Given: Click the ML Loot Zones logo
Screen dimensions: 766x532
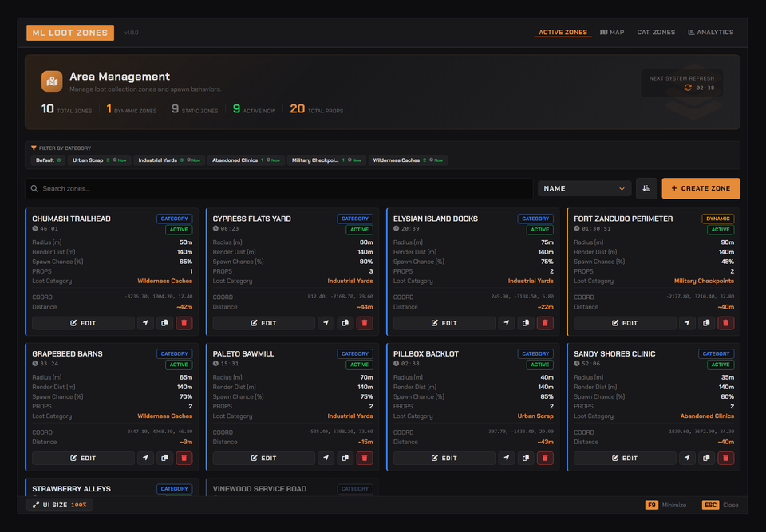Looking at the screenshot, I should pyautogui.click(x=70, y=33).
